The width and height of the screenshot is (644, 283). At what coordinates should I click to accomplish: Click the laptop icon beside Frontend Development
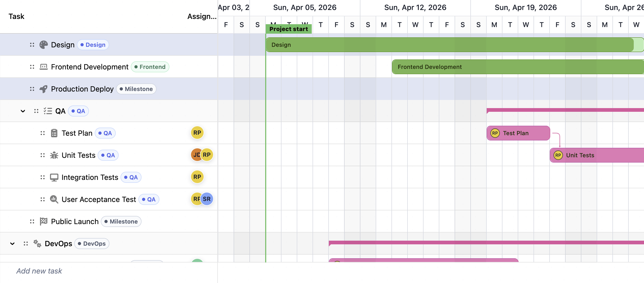[44, 67]
